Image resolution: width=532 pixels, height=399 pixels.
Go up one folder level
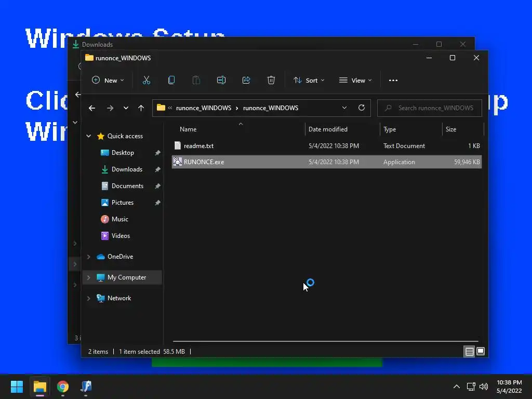pos(141,108)
